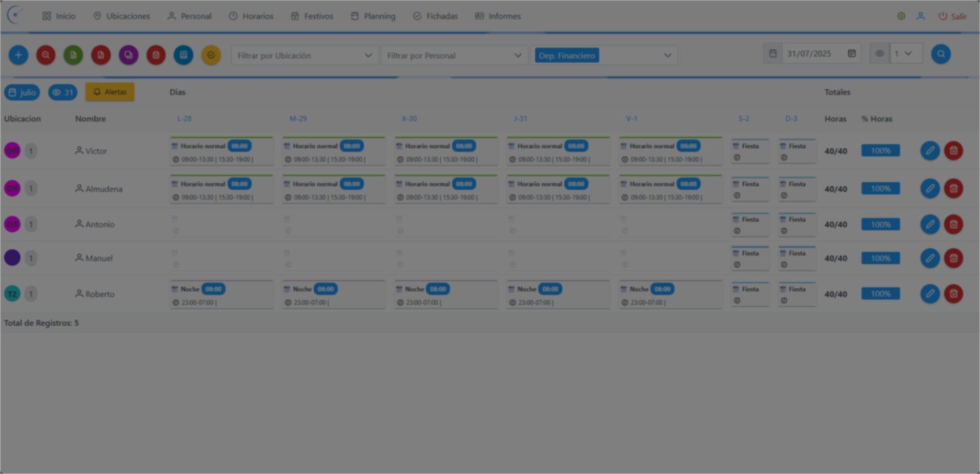Click the green file export icon
Viewport: 980px width, 474px height.
pos(73,55)
